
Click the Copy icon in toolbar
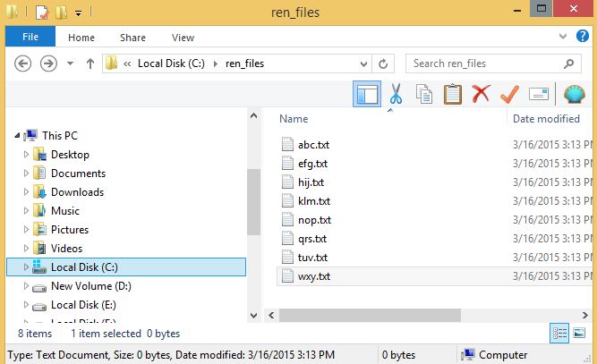tap(424, 94)
